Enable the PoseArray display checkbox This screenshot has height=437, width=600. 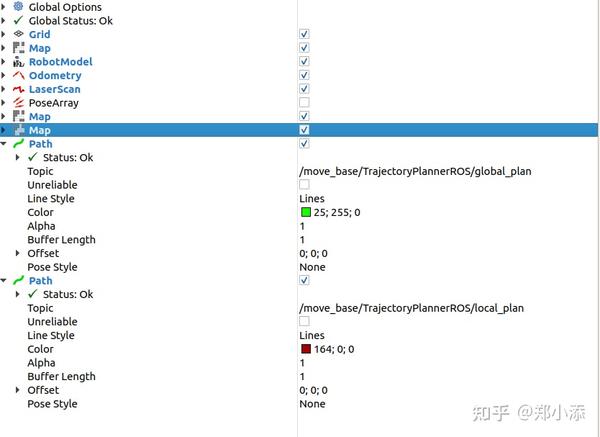coord(304,103)
